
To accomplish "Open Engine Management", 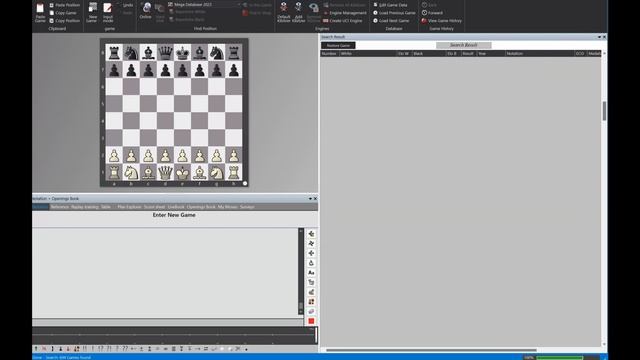I will pos(345,13).
